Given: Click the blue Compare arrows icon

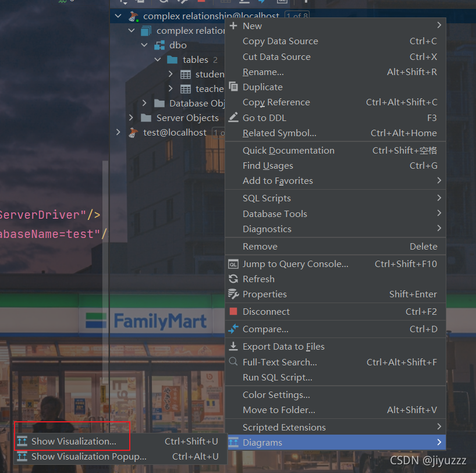Looking at the screenshot, I should pos(233,329).
